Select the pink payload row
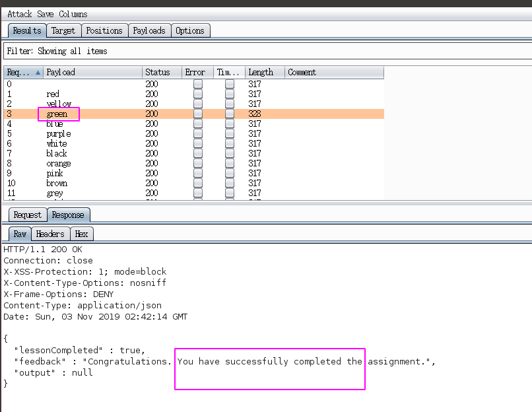Screen dimensions: 532x412 click(194, 173)
